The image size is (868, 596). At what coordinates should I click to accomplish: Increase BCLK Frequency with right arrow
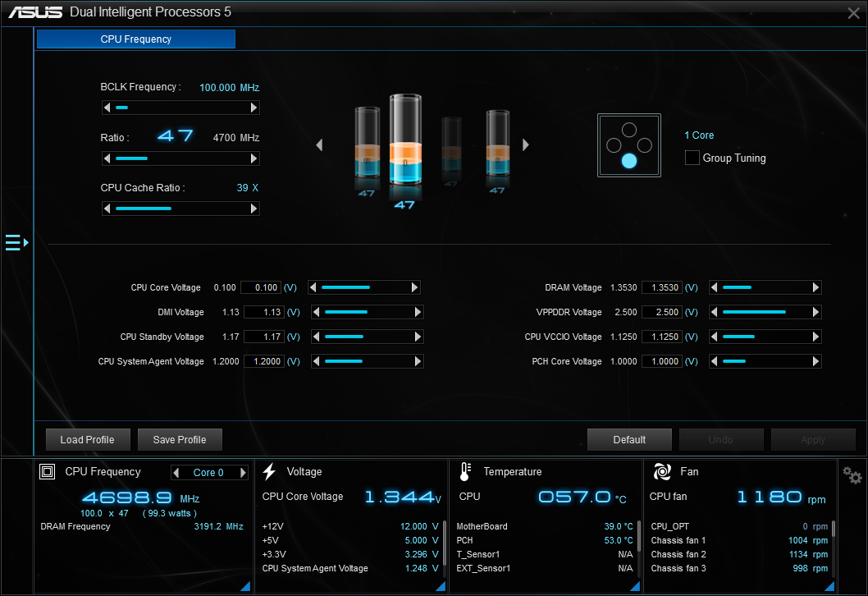(254, 108)
